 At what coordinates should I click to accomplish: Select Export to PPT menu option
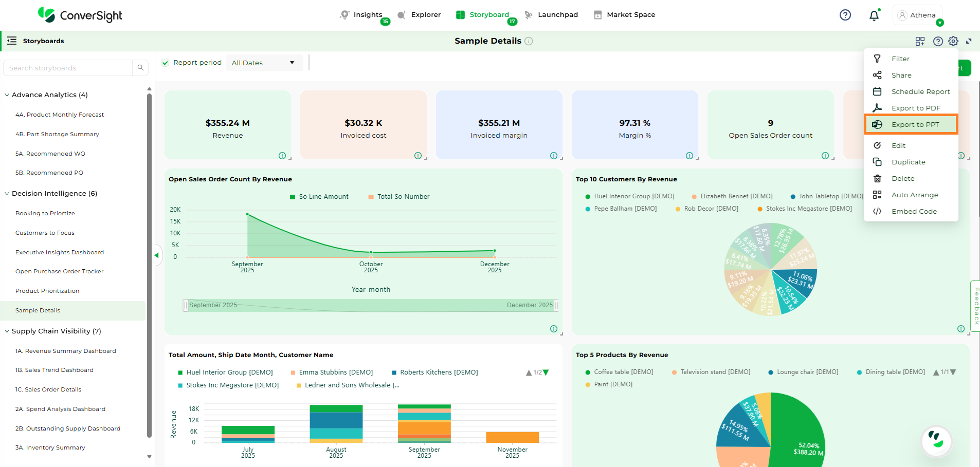point(915,124)
